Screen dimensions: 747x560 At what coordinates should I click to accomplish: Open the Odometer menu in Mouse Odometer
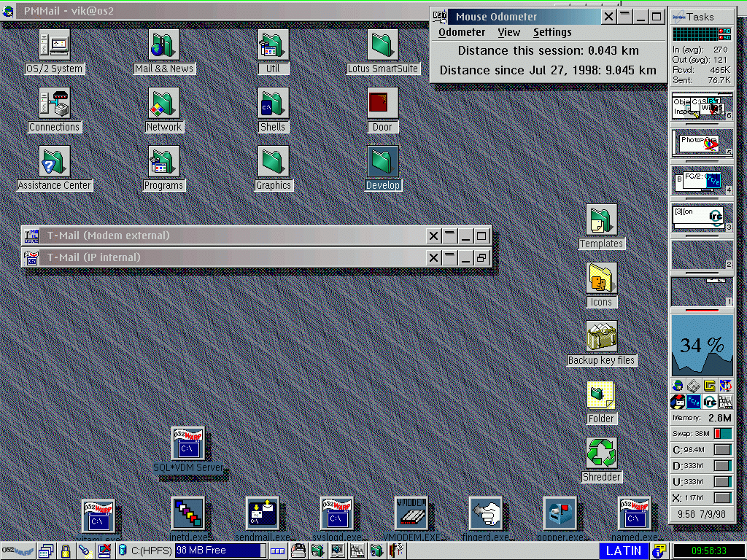coord(462,32)
